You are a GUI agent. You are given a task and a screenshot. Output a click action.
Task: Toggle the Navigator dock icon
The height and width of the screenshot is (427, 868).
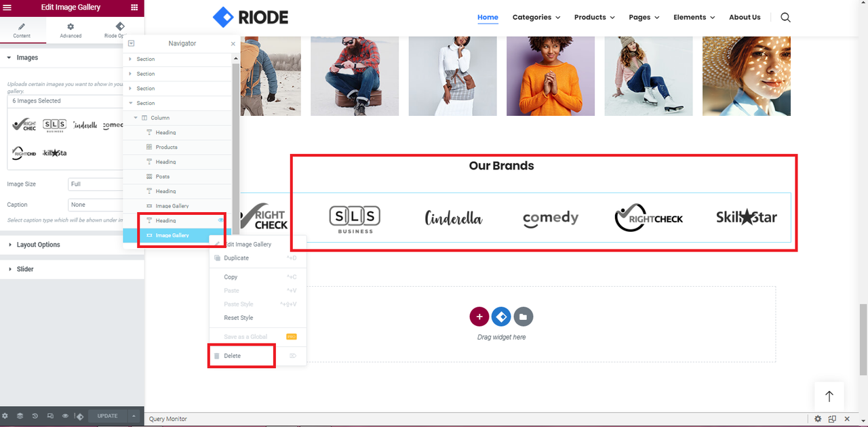(x=131, y=43)
